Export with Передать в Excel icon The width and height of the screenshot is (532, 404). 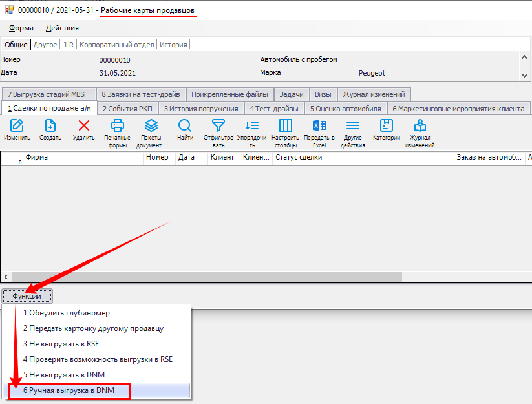coord(319,126)
